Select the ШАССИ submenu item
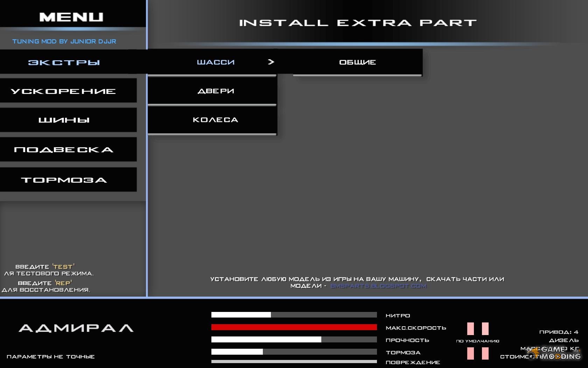The width and height of the screenshot is (588, 368). coord(216,62)
